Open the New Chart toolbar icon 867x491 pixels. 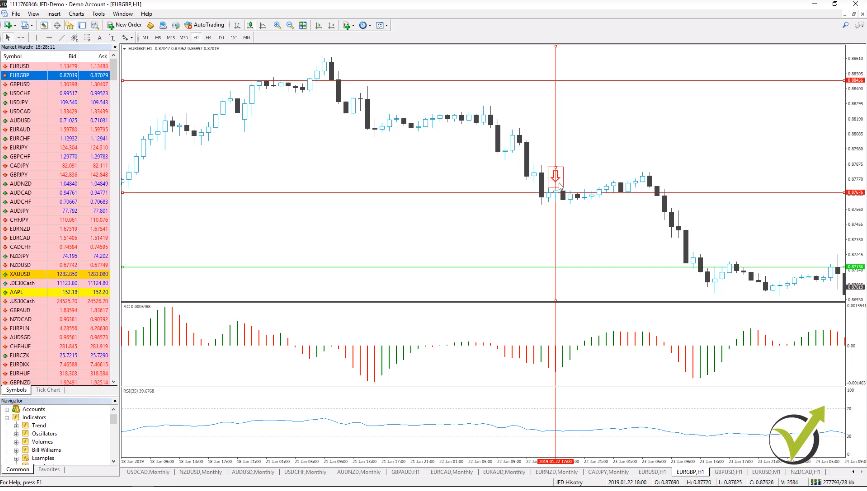(8, 25)
